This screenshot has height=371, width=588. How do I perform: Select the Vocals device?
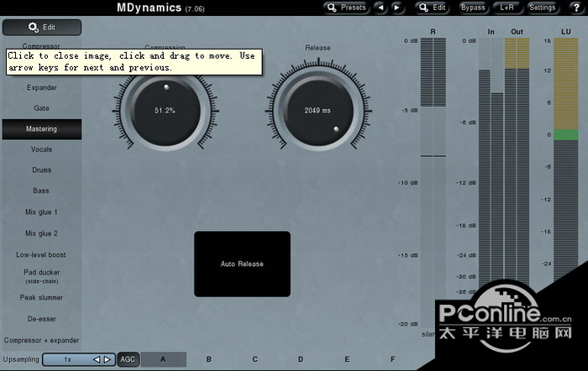(x=42, y=149)
